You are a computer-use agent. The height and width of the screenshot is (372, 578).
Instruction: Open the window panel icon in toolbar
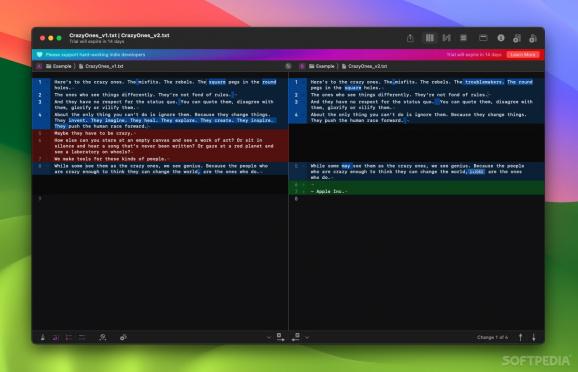[483, 38]
